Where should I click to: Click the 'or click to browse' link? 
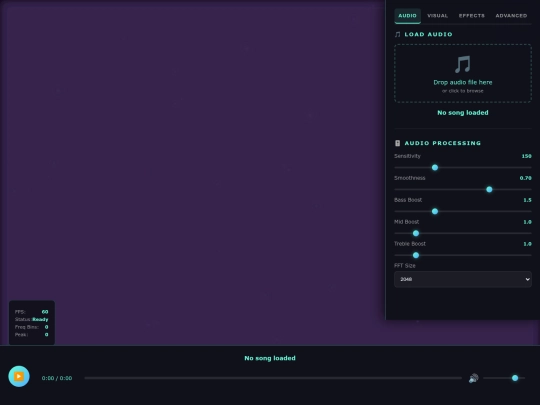coord(463,91)
